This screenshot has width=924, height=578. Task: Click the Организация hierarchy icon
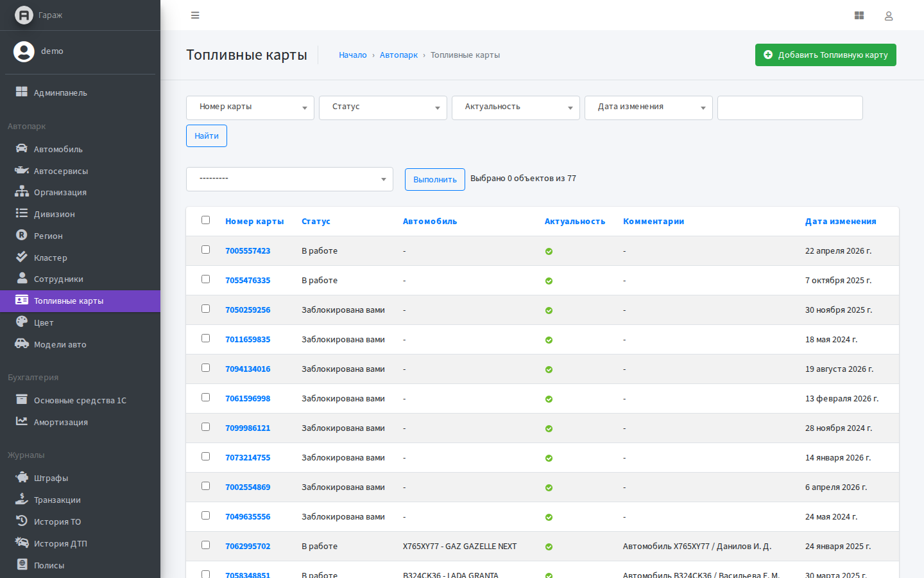pos(22,191)
